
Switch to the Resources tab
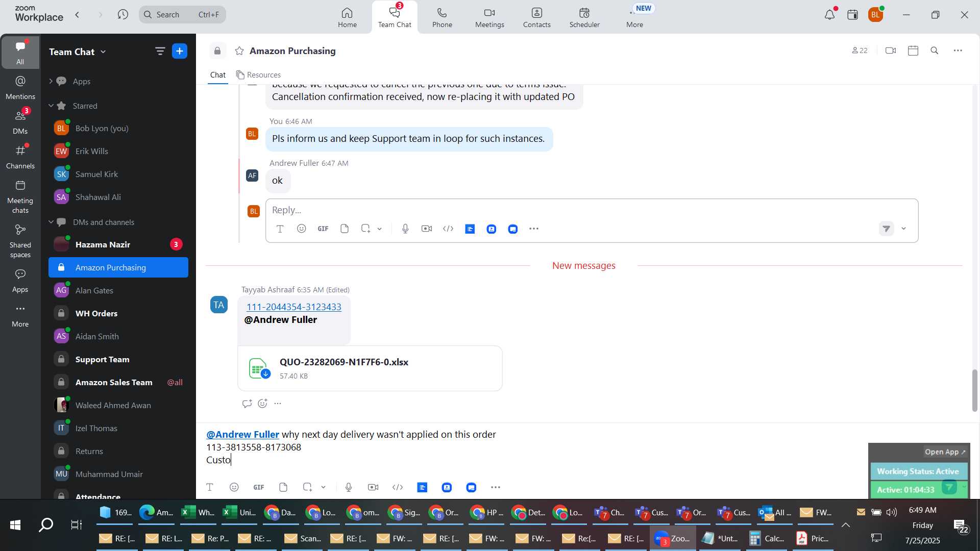(258, 75)
